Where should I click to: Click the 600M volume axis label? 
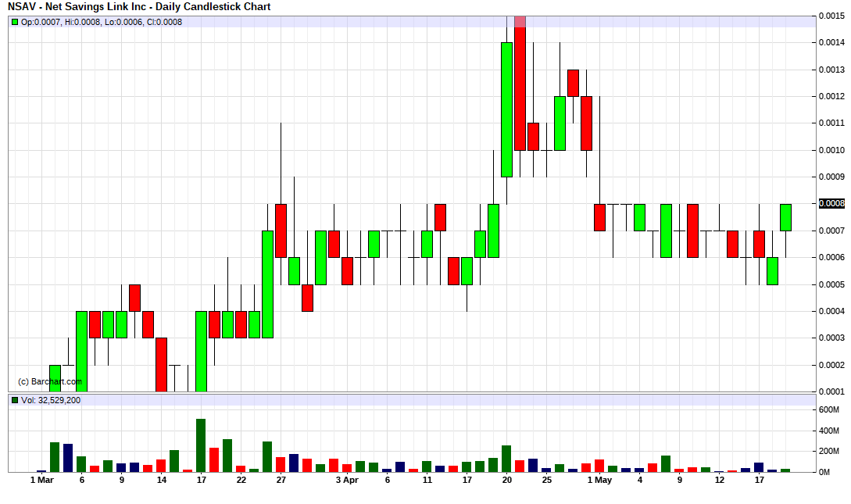coord(829,409)
